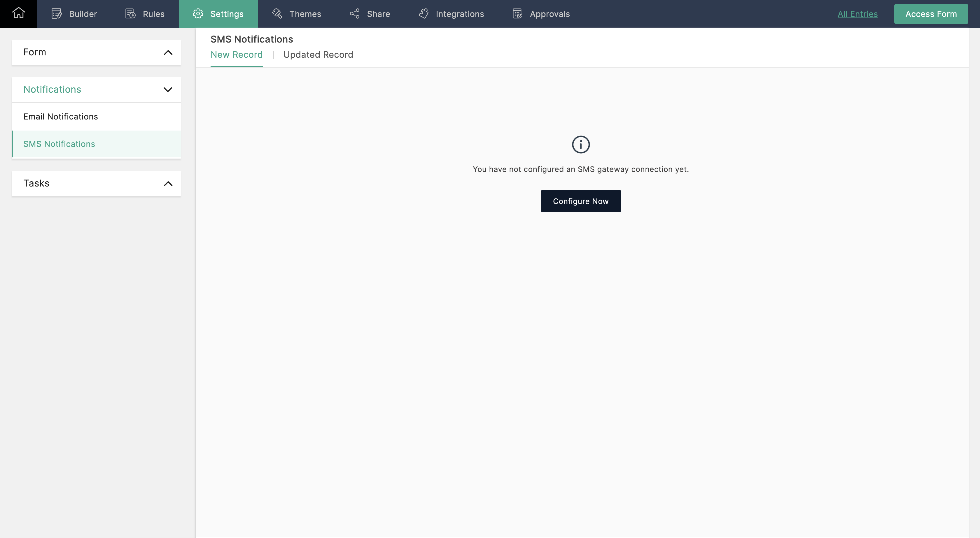Select the New Record tab
Screen dimensions: 980x538
click(x=237, y=55)
